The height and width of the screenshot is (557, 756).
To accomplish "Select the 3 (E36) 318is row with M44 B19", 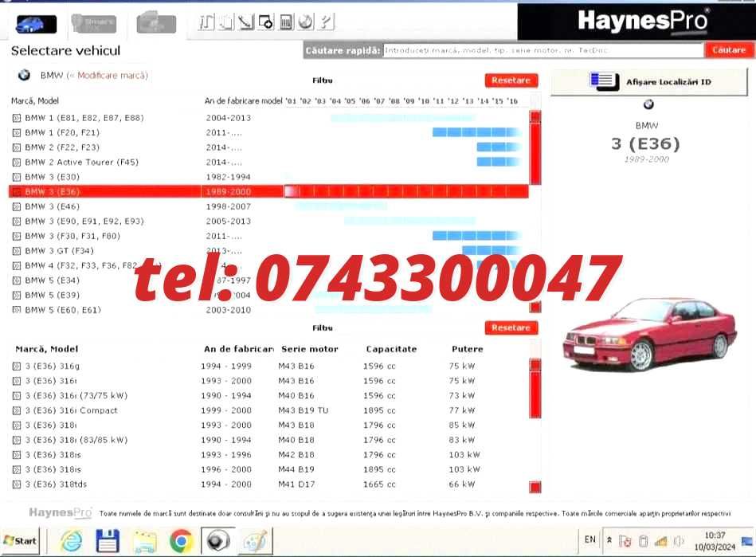I will pyautogui.click(x=268, y=469).
